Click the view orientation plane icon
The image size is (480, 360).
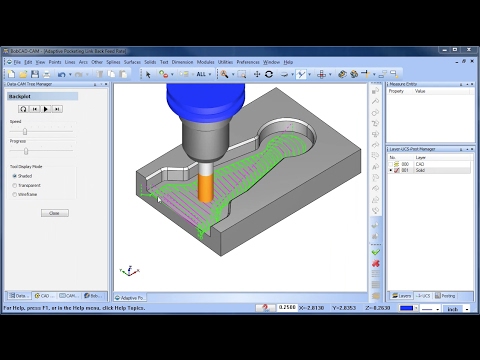(x=284, y=74)
